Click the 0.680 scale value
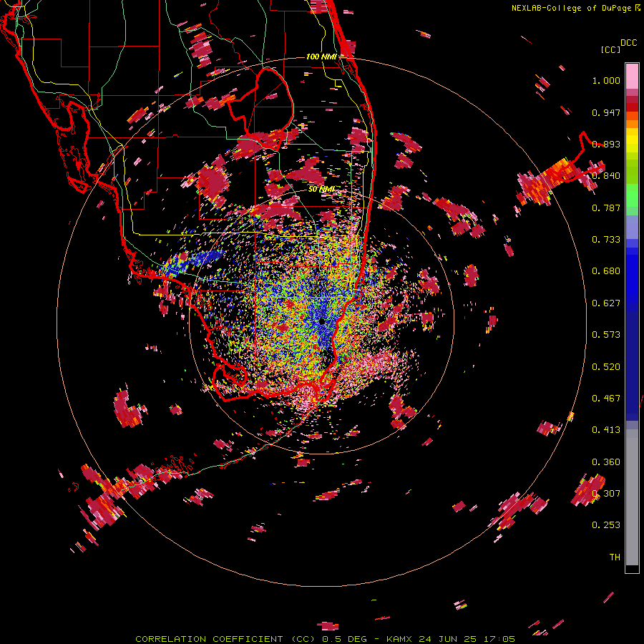 coord(606,271)
